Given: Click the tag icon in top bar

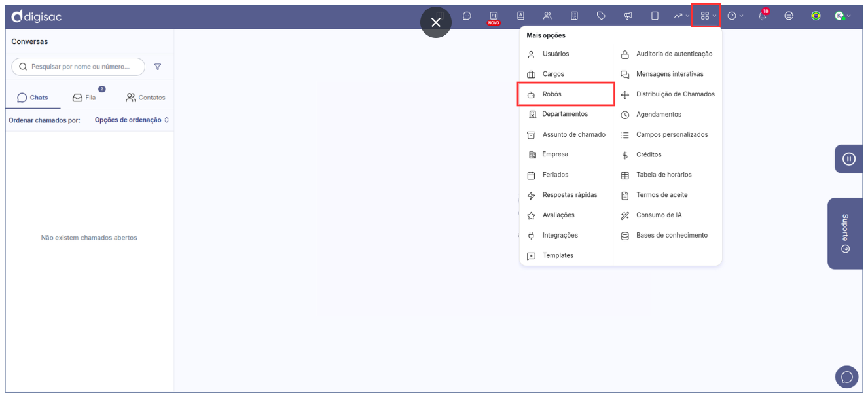Looking at the screenshot, I should pos(601,16).
